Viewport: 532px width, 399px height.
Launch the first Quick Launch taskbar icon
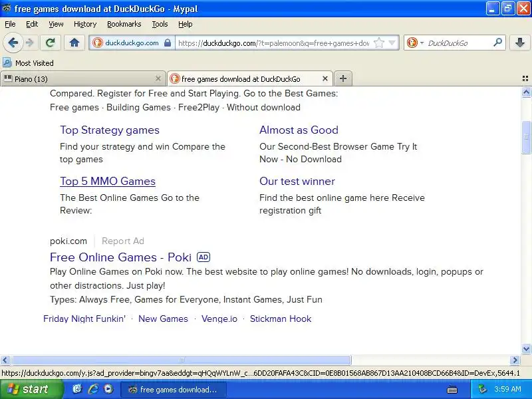click(77, 389)
